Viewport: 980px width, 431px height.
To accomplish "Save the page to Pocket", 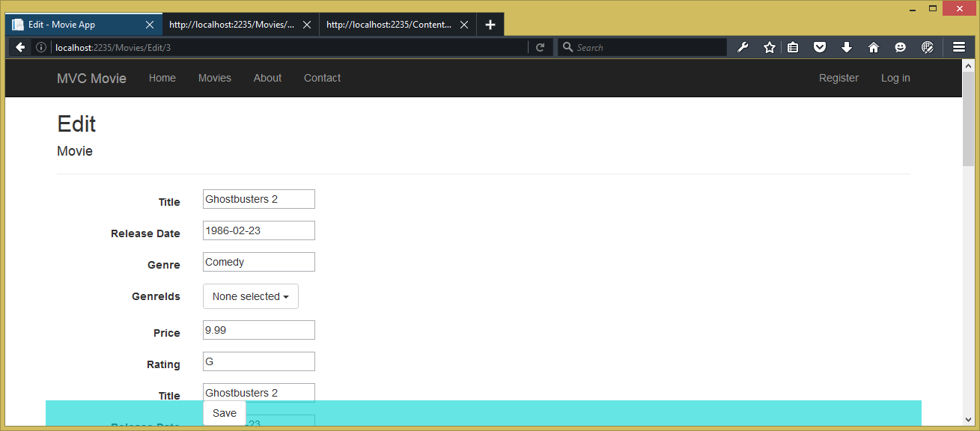I will pyautogui.click(x=820, y=46).
